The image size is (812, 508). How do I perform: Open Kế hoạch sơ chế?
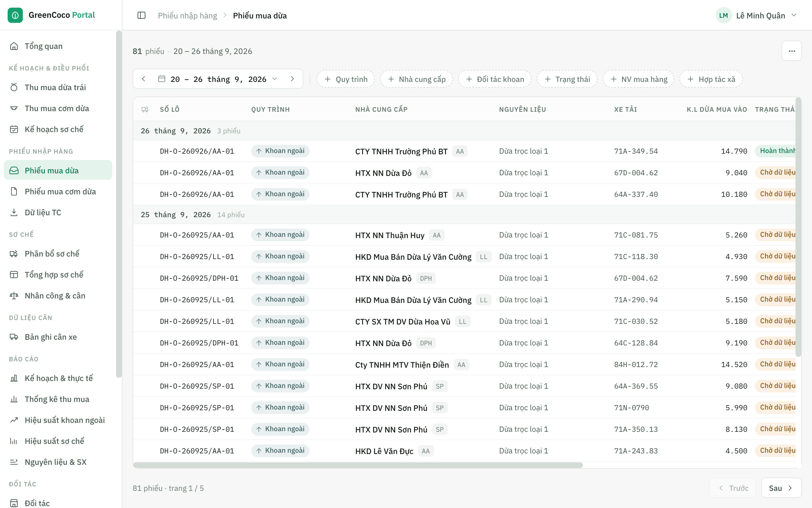click(58, 129)
